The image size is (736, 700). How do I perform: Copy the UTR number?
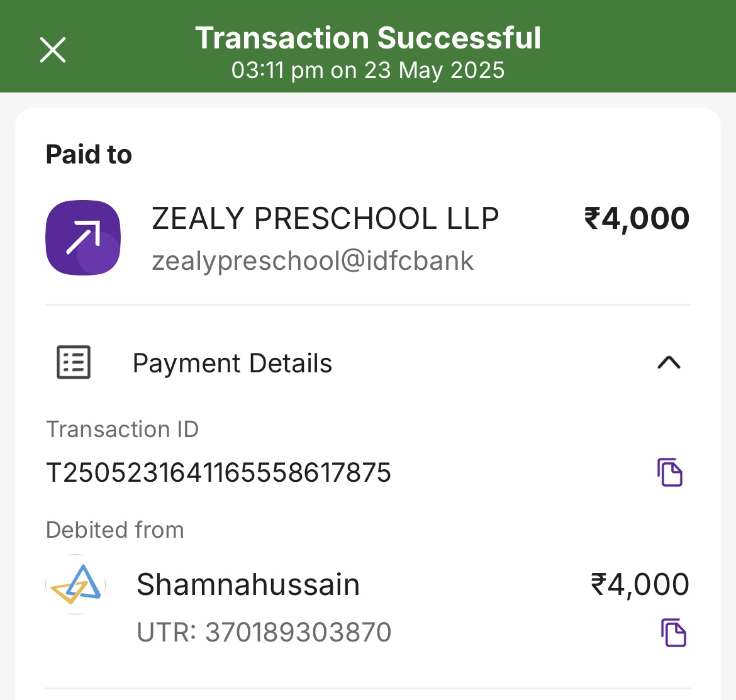click(673, 633)
